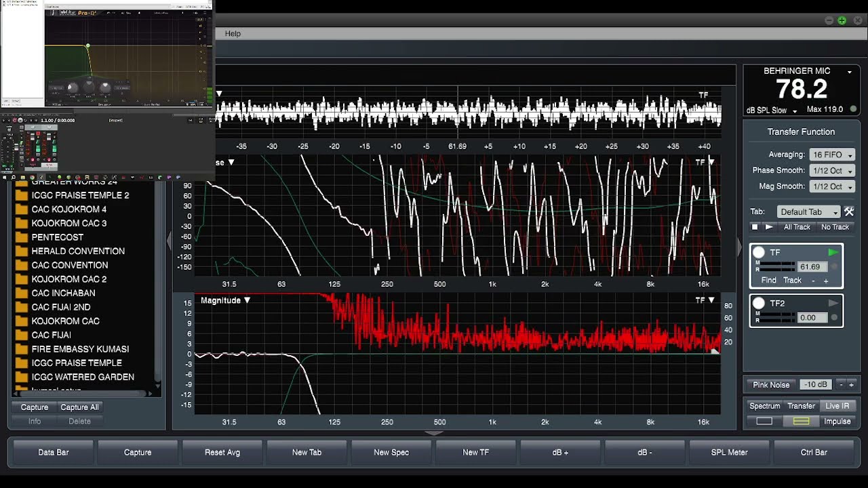Open the measurement tools wrench icon

click(x=849, y=211)
